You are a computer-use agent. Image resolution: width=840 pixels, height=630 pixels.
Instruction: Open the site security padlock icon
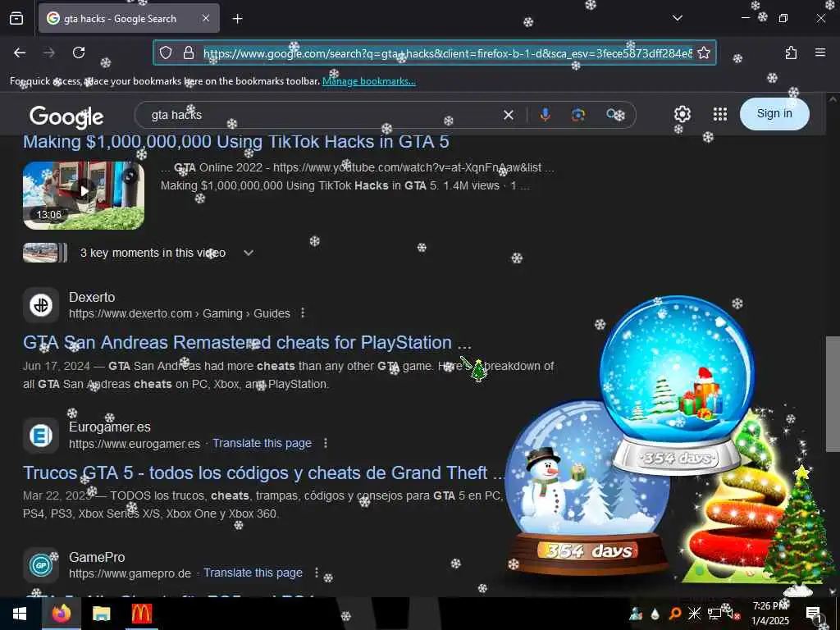[188, 52]
